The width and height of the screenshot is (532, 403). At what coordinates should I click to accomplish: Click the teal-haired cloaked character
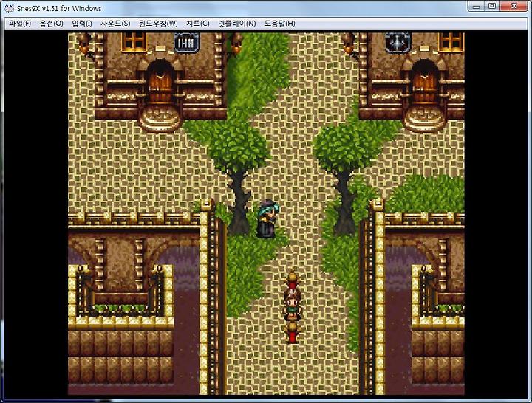268,218
